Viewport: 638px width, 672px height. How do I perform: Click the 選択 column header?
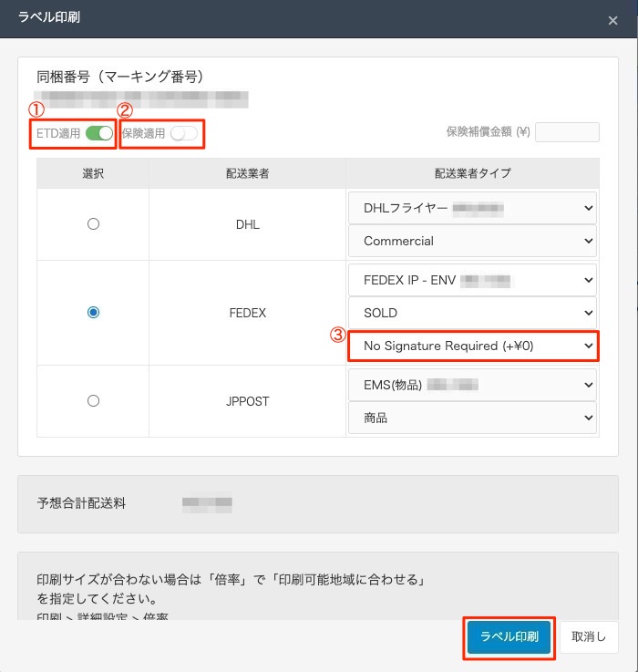click(93, 173)
